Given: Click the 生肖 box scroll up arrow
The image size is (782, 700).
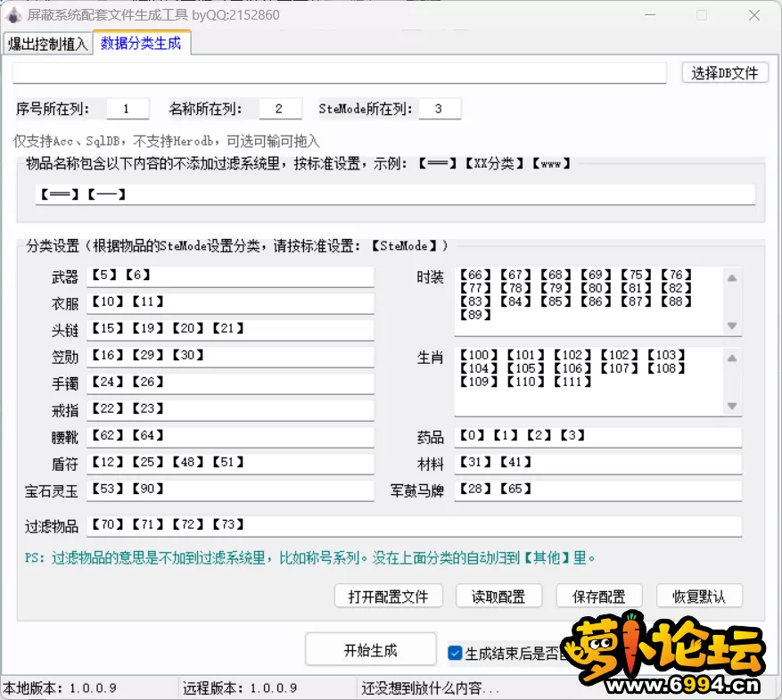Looking at the screenshot, I should [x=732, y=358].
